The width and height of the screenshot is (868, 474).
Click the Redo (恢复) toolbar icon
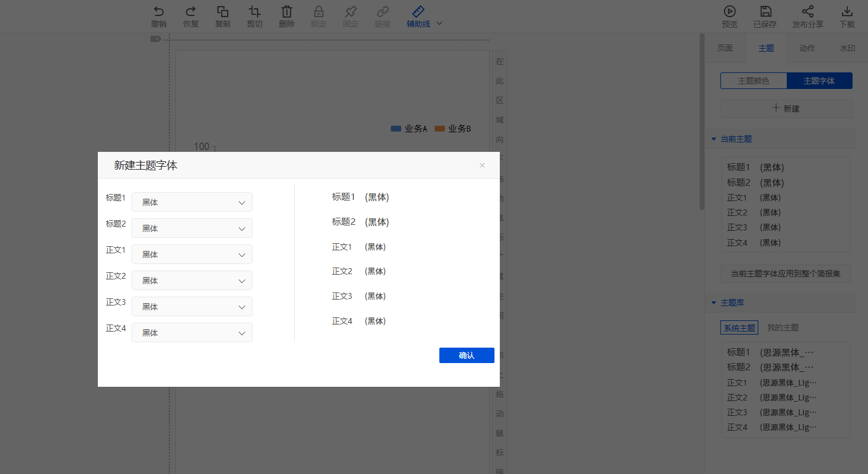click(x=191, y=11)
